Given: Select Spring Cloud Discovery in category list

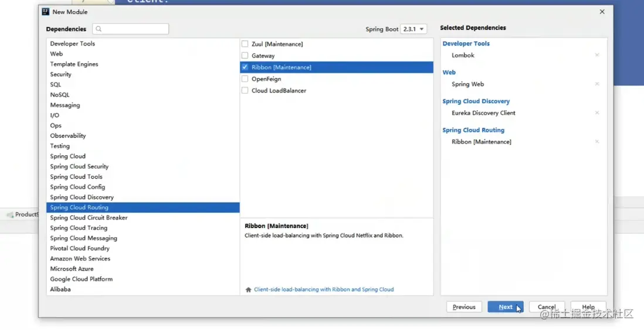Looking at the screenshot, I should click(x=143, y=198).
